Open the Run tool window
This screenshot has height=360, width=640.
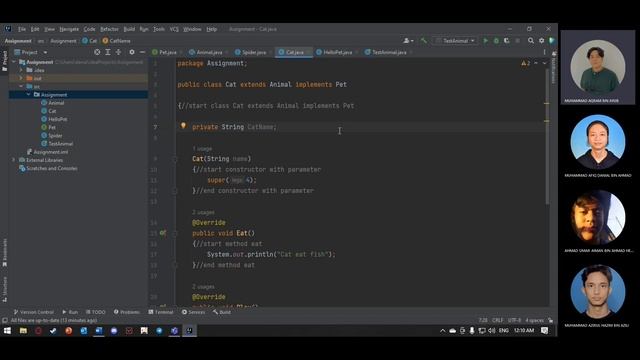(70, 312)
